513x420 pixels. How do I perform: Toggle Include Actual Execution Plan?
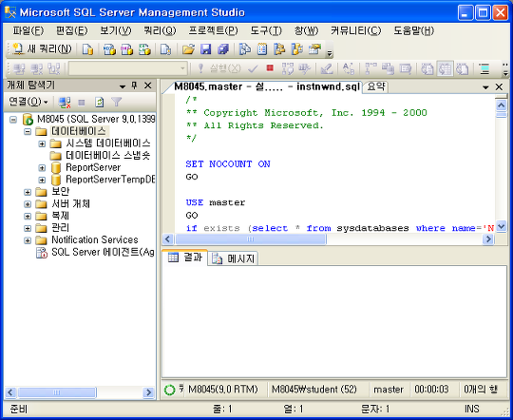(370, 68)
